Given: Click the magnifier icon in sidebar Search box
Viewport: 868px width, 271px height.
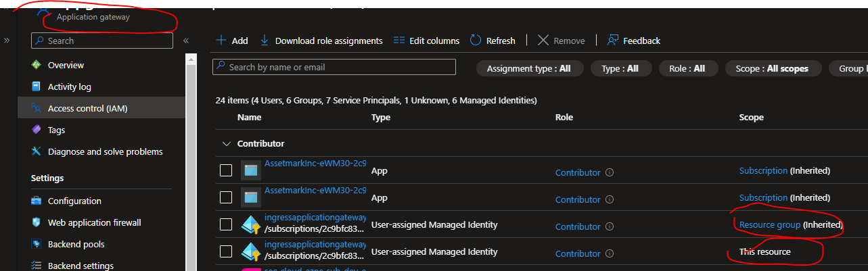Looking at the screenshot, I should point(39,41).
